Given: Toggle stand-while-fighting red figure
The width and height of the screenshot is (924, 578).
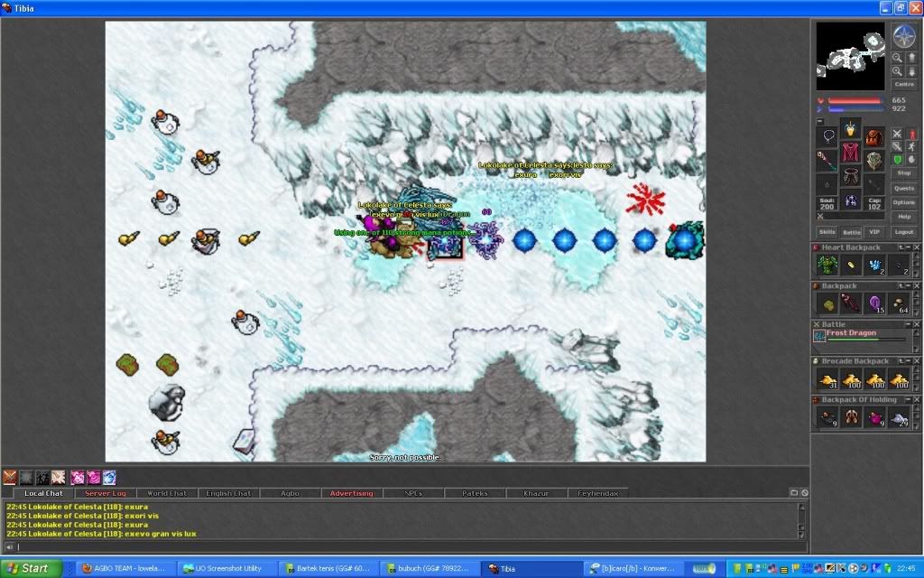Looking at the screenshot, I should (x=913, y=134).
